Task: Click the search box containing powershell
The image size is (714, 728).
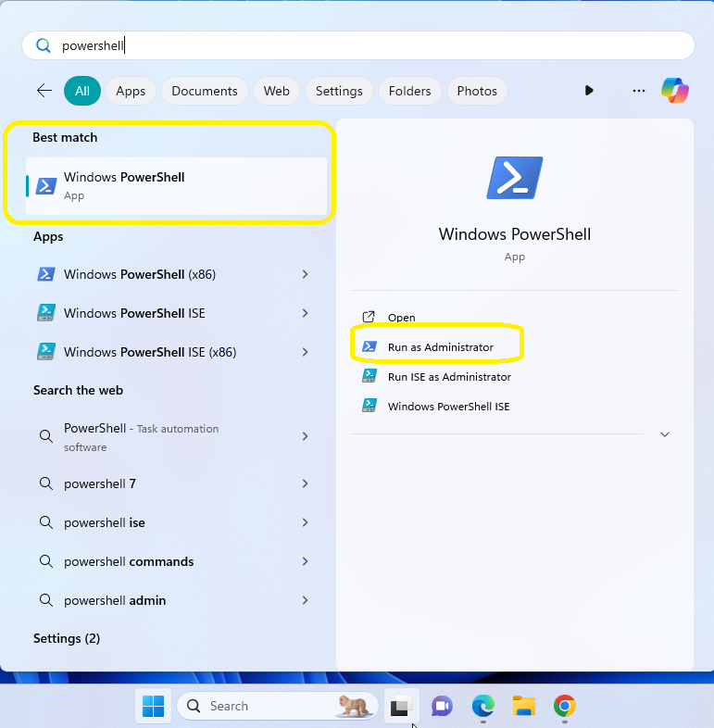Action: click(x=358, y=45)
